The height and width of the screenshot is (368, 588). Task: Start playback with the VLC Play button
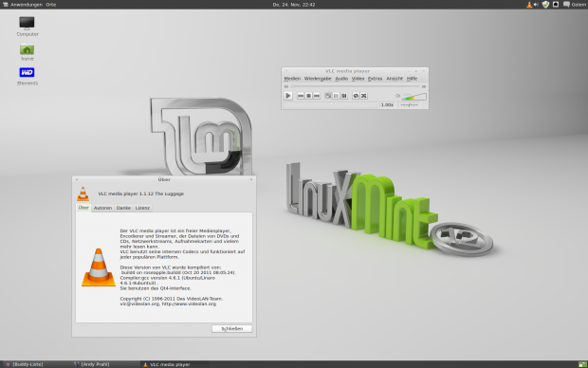click(x=288, y=96)
